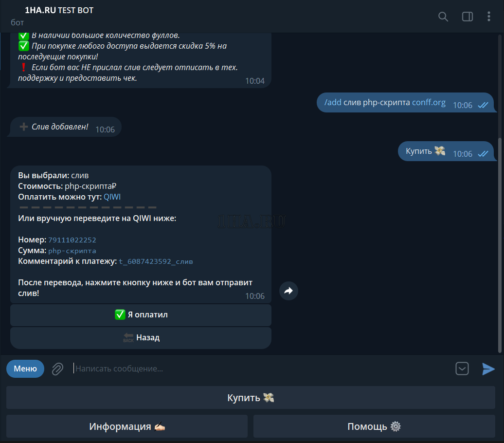Toggle the side panel icon in the header

[x=468, y=17]
